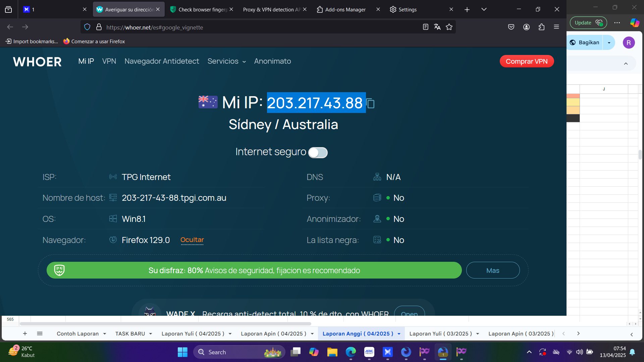Click the green Su disfraz 80% bar
This screenshot has width=644, height=362.
(x=254, y=270)
